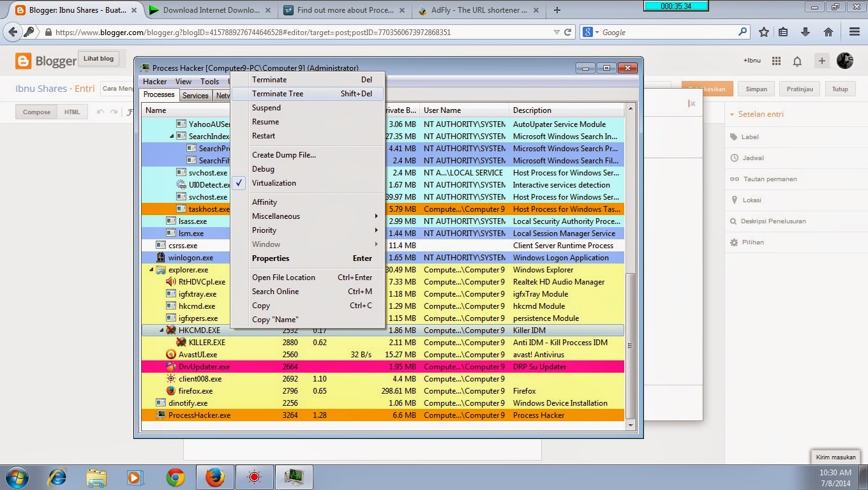Click the Pratinjau button
Screen dimensions: 868x490
coord(800,89)
